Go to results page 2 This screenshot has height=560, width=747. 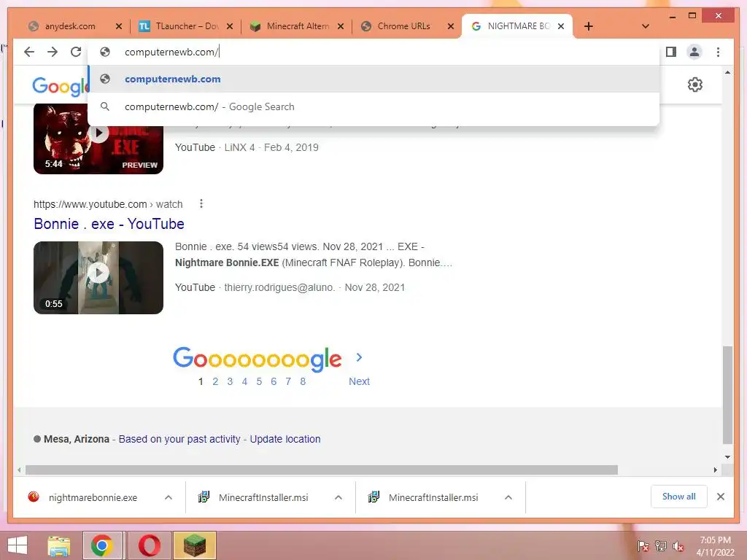[x=215, y=381]
